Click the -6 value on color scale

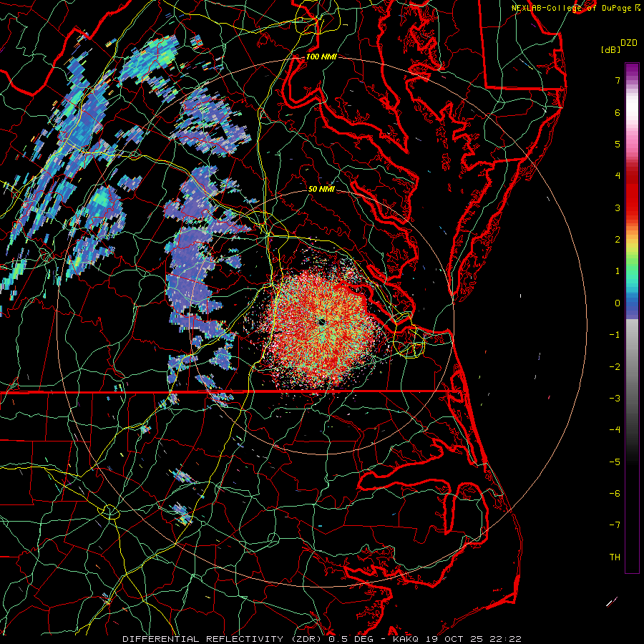click(x=615, y=493)
